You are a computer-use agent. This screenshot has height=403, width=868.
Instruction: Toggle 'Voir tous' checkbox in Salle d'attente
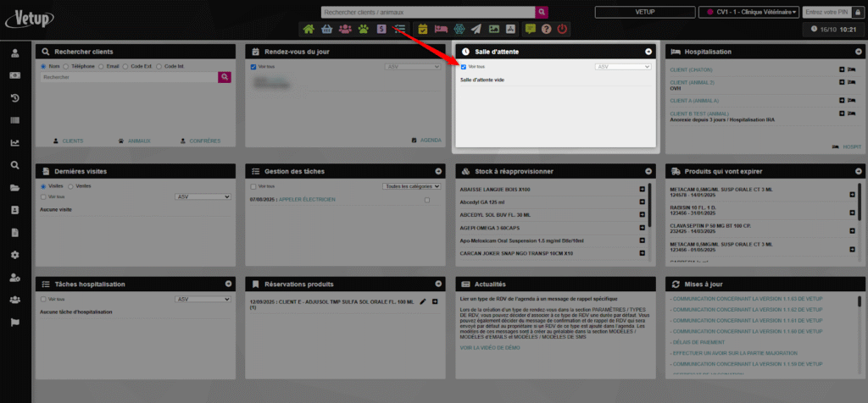[x=464, y=66]
